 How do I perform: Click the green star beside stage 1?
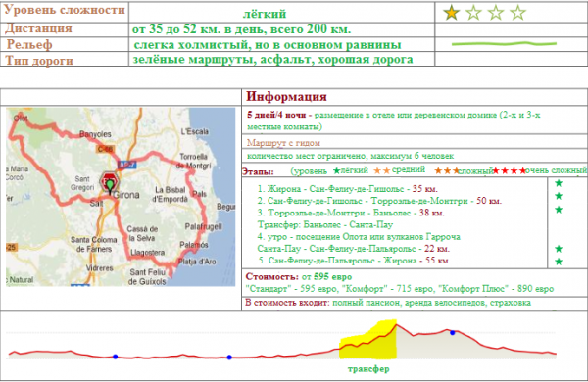point(559,183)
